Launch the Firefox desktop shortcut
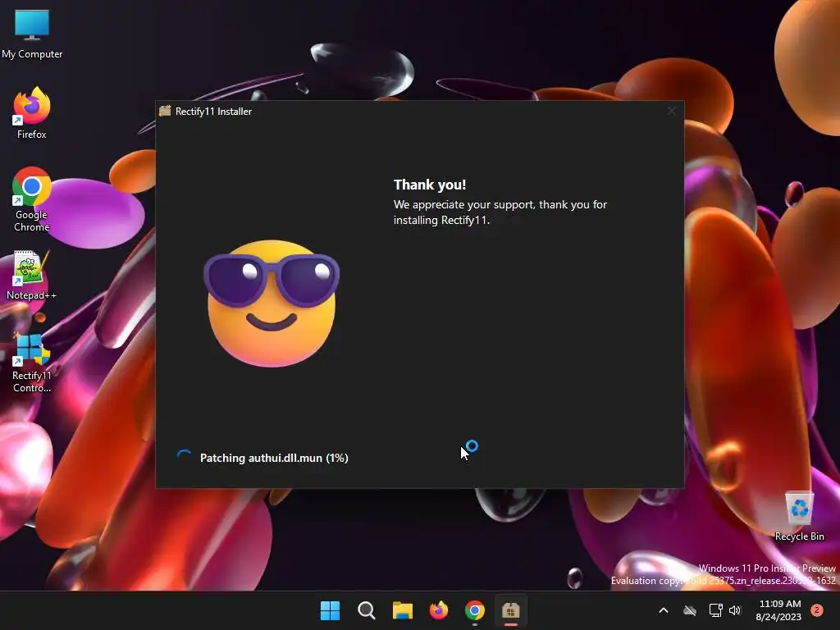Image resolution: width=840 pixels, height=630 pixels. [x=32, y=113]
